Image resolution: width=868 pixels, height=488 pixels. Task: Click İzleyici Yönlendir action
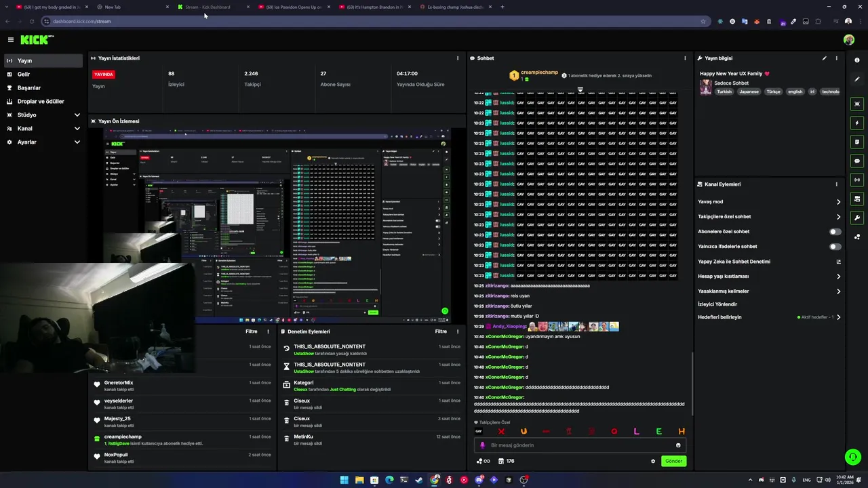[717, 304]
